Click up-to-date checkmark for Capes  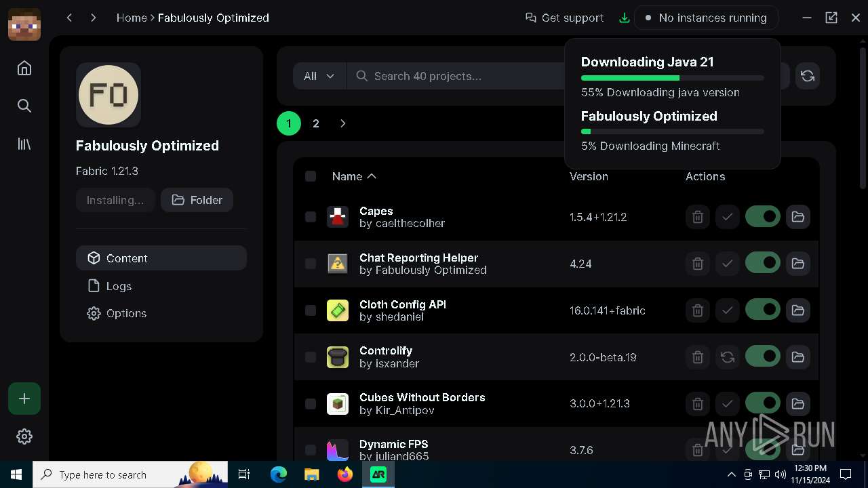click(x=728, y=217)
